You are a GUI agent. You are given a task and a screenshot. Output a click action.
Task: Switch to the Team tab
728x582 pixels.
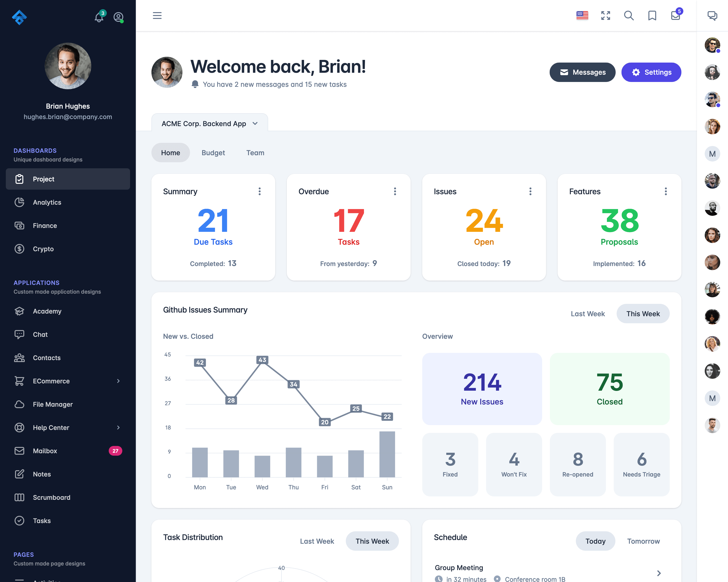255,153
